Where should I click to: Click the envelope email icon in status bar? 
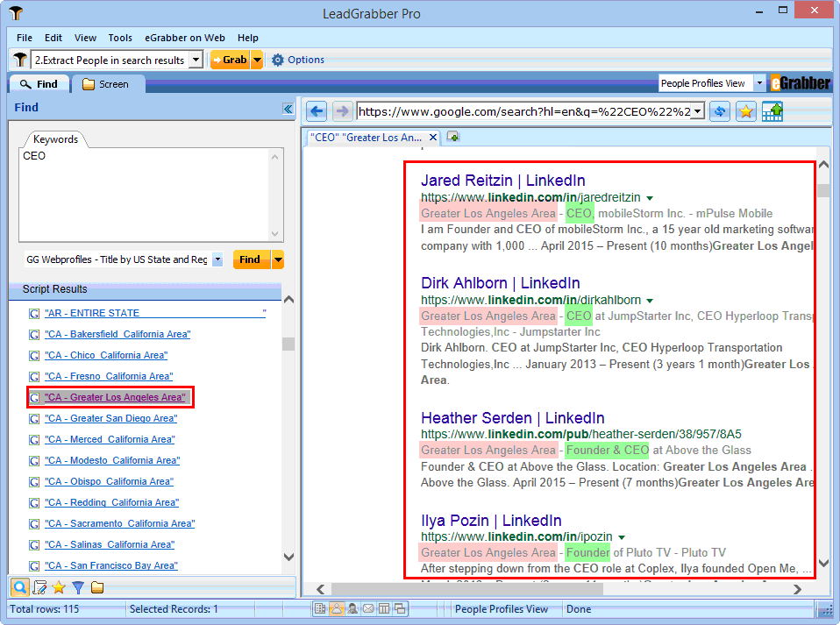tap(368, 608)
